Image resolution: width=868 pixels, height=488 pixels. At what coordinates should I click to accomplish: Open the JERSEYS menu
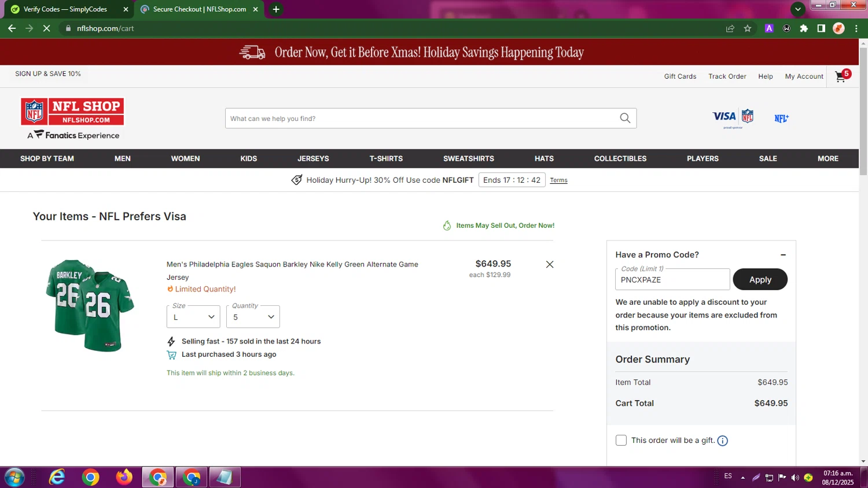tap(313, 158)
